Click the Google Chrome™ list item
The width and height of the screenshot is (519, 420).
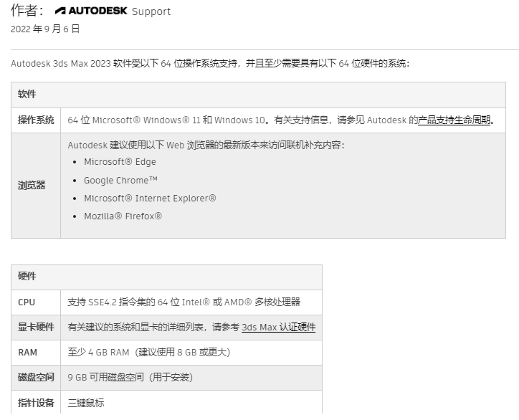120,181
